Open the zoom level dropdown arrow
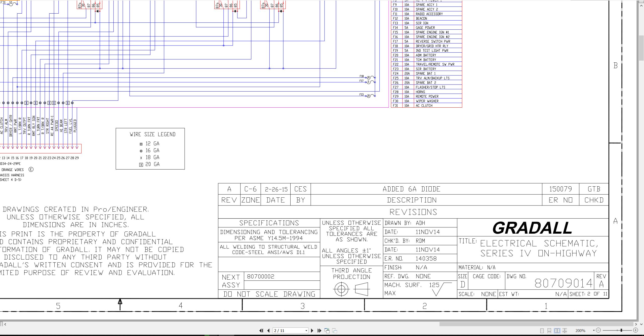The image size is (644, 336). tap(594, 330)
